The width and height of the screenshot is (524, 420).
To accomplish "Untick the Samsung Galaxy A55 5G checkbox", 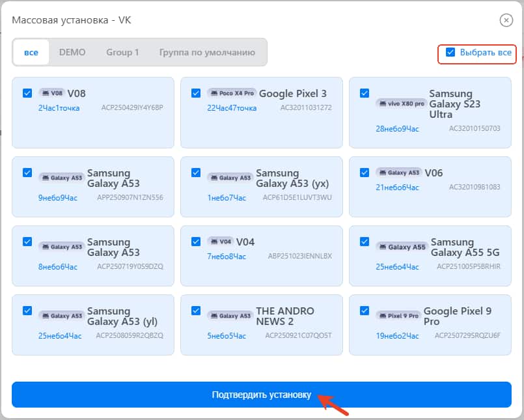I will 365,242.
